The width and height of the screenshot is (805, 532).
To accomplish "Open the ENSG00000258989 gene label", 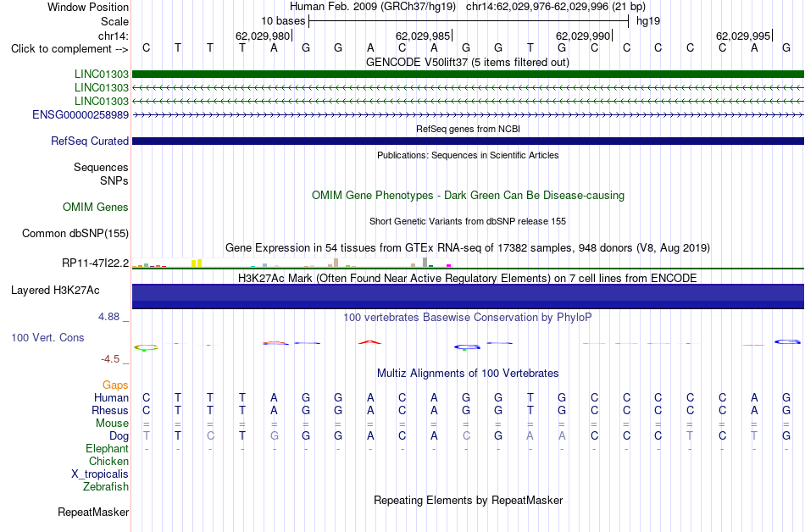I will coord(80,115).
